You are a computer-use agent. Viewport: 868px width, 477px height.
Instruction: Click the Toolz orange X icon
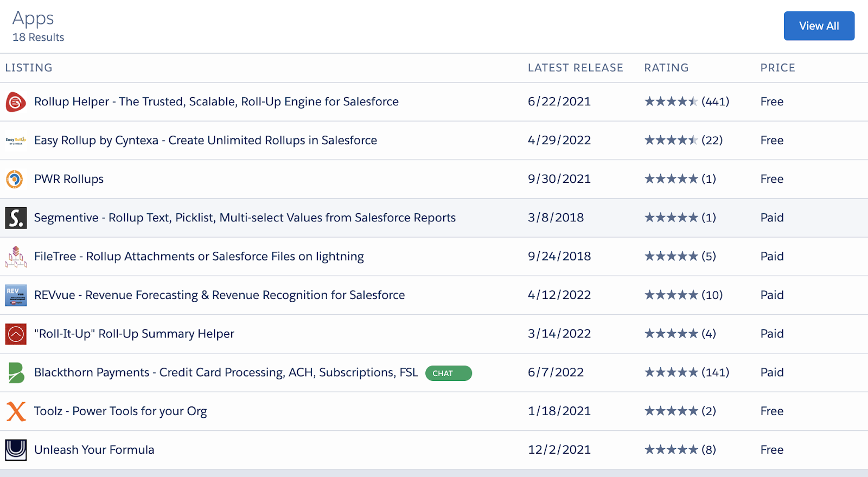pos(16,411)
